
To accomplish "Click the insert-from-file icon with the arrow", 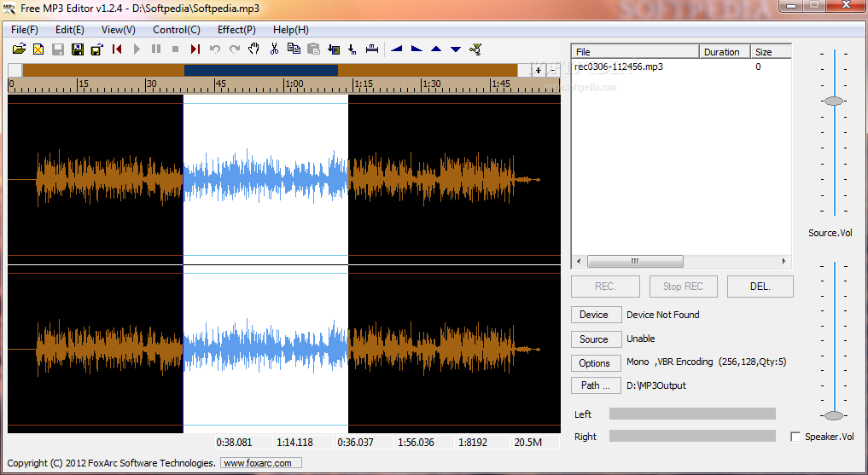I will pos(333,49).
